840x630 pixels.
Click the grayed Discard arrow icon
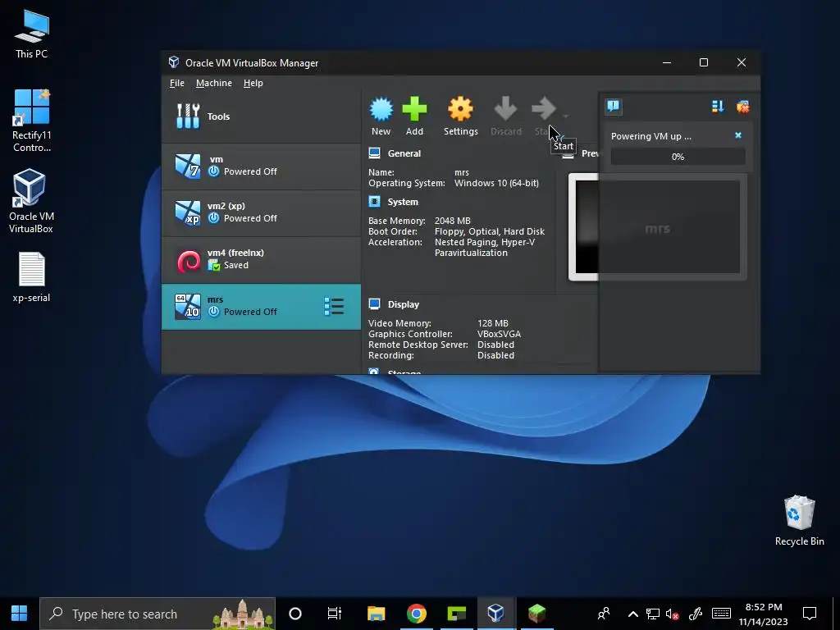pos(505,109)
